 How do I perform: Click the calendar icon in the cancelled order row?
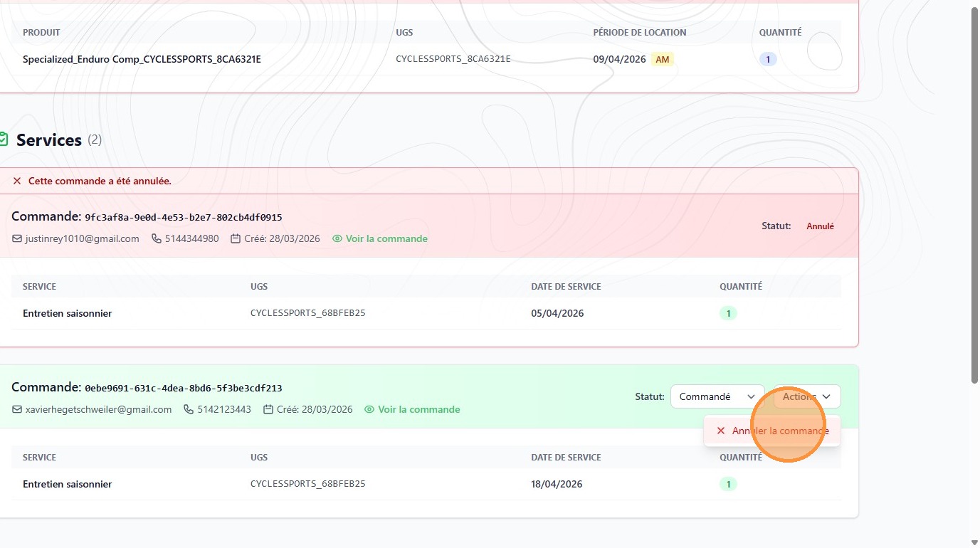(236, 239)
